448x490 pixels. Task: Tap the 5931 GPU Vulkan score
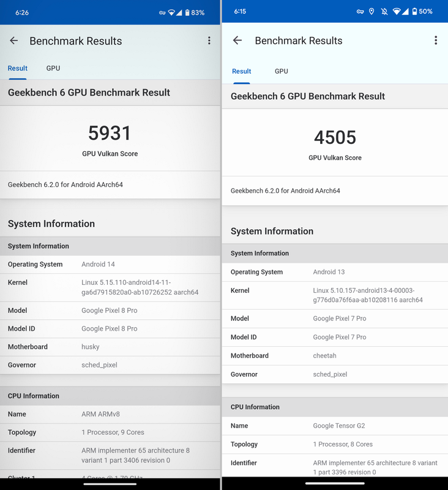110,133
